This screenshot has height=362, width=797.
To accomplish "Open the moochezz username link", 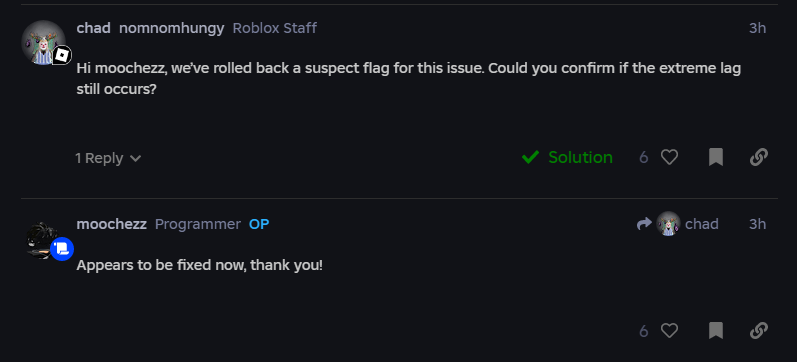I will 111,224.
